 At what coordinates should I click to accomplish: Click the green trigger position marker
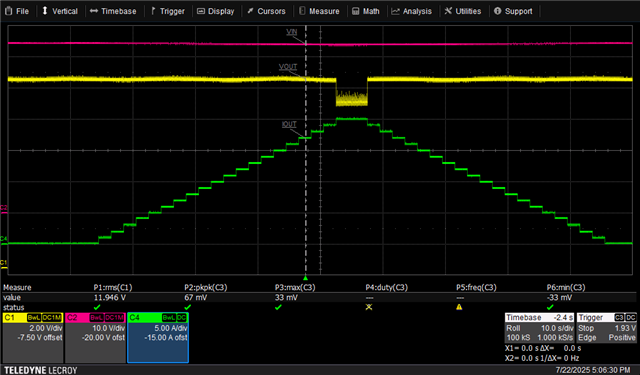(305, 278)
